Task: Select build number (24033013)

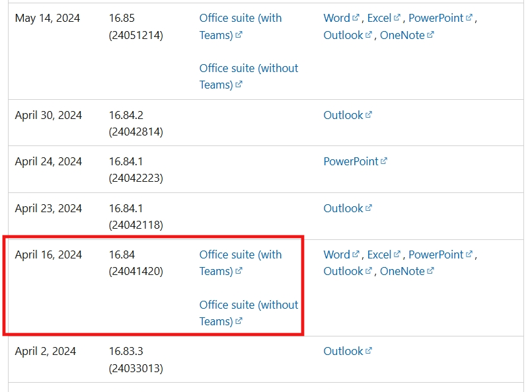Action: tap(135, 368)
